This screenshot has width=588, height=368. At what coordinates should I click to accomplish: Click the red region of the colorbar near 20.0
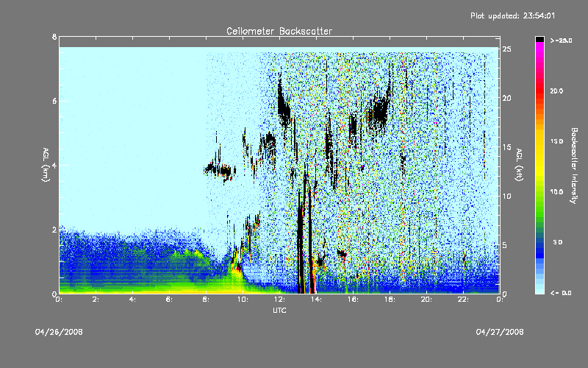(539, 91)
